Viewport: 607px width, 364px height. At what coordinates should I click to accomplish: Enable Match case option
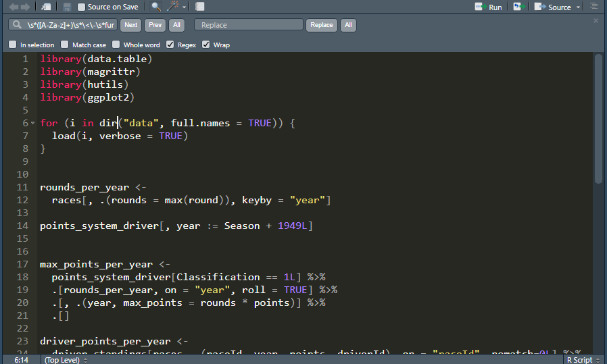65,45
